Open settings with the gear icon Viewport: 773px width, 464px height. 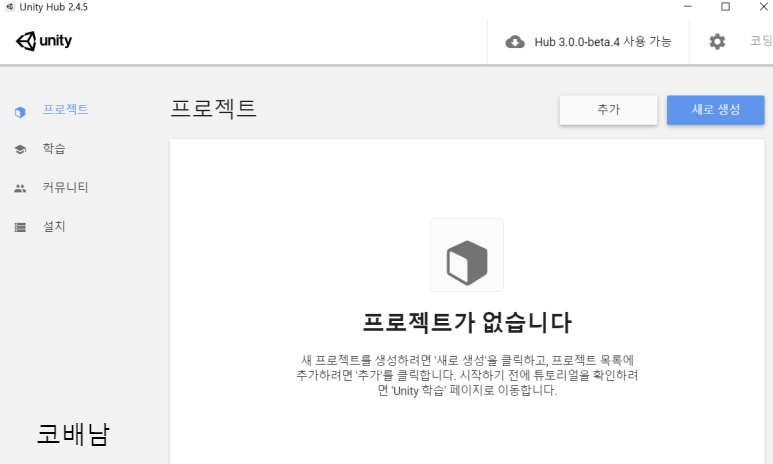click(x=717, y=41)
